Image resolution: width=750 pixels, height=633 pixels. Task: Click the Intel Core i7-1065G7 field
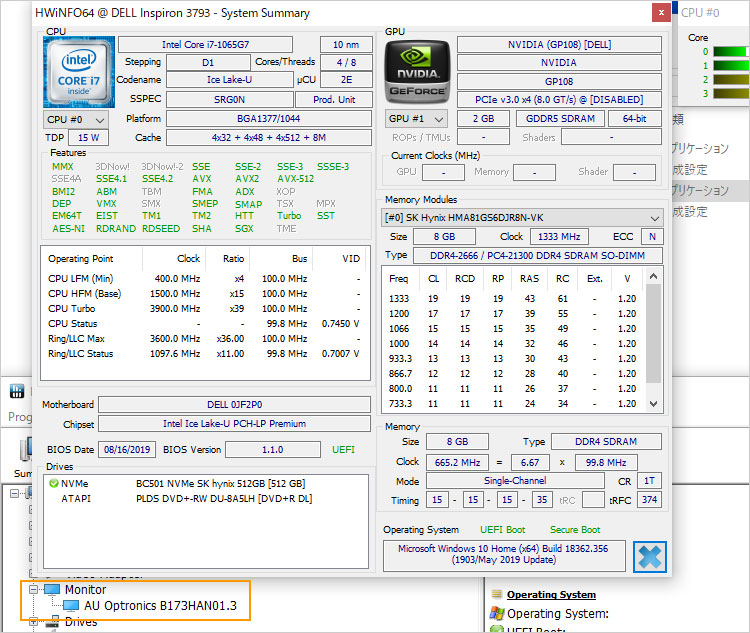pyautogui.click(x=205, y=44)
